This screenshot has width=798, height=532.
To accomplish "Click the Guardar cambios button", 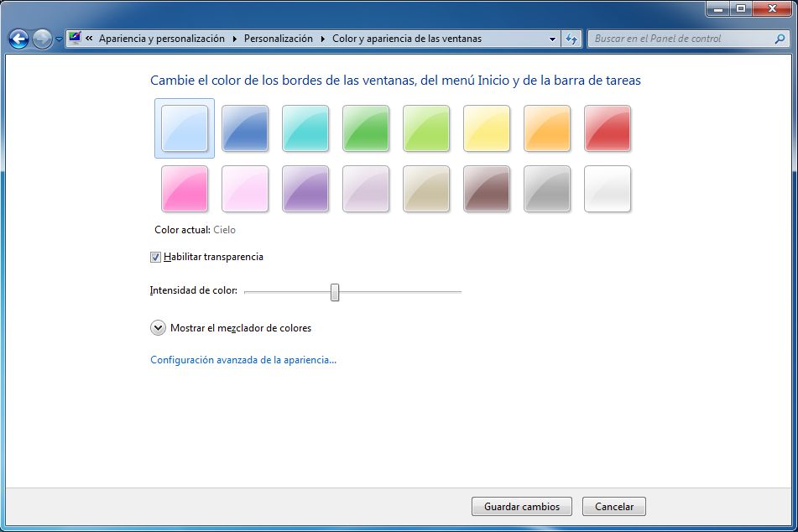I will coord(521,506).
